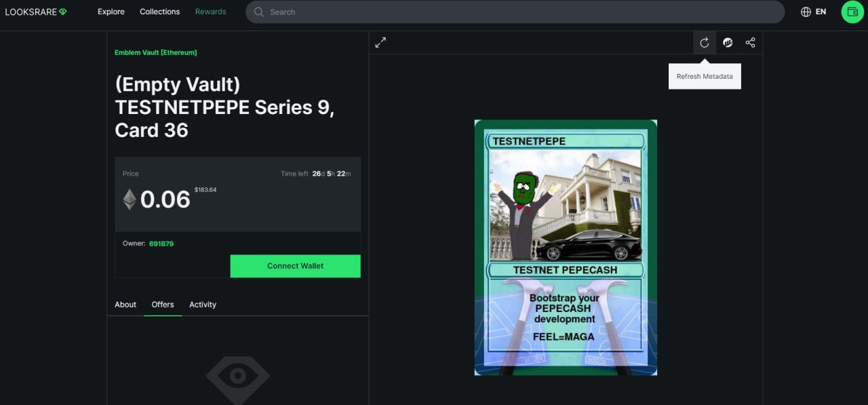Screen dimensions: 868x405
Task: Expand the NFT image to fullscreen
Action: 380,42
